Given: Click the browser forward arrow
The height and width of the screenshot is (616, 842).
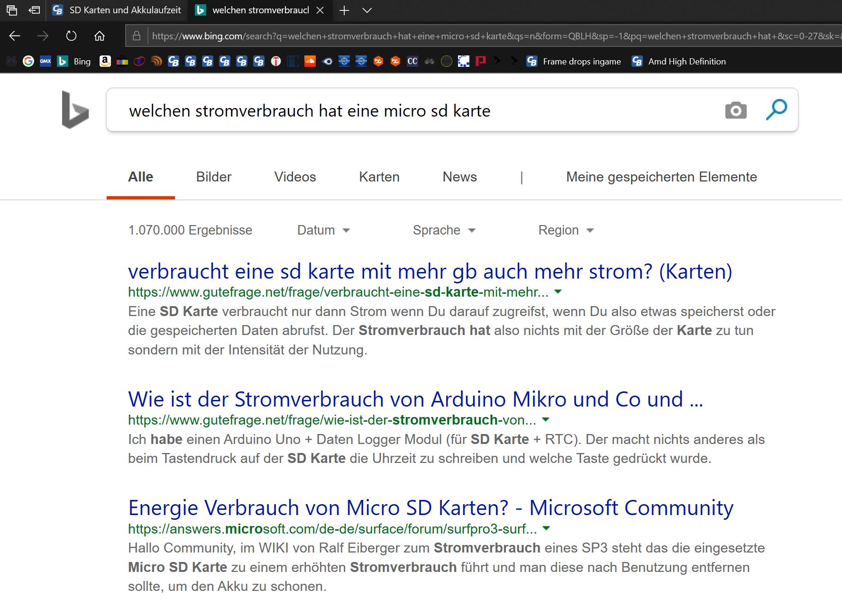Looking at the screenshot, I should click(43, 36).
